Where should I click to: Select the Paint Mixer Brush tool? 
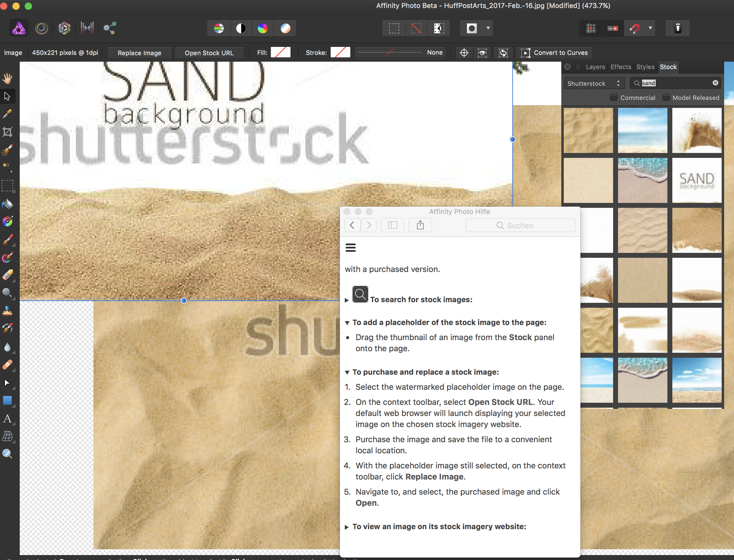7,257
